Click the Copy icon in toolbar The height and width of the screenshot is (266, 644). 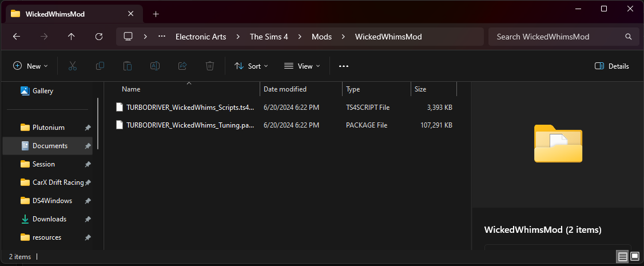pos(100,66)
